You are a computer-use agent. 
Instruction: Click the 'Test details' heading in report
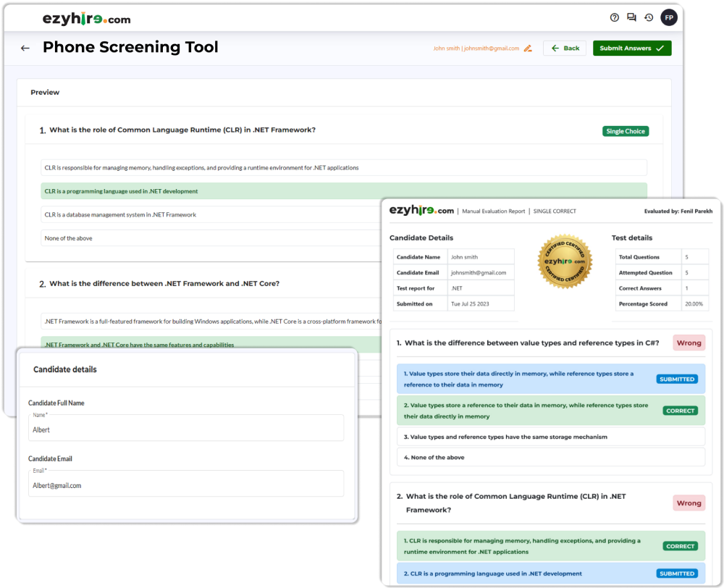click(x=632, y=238)
